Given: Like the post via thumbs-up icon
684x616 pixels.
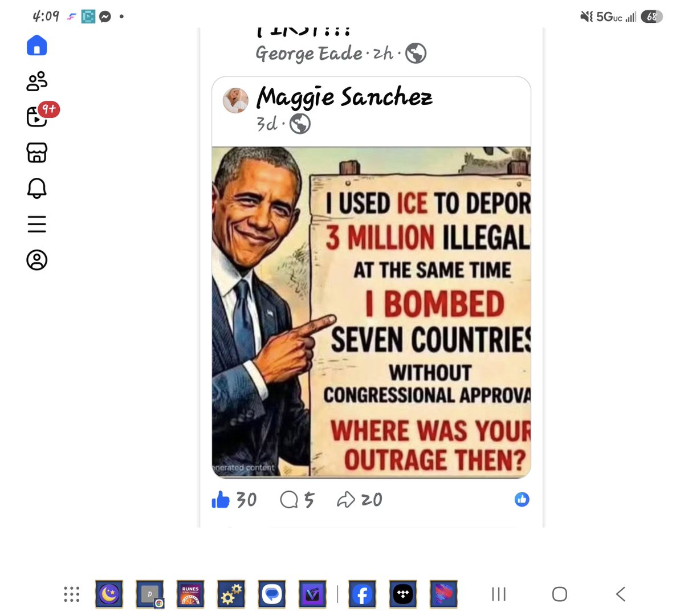Looking at the screenshot, I should pos(221,500).
